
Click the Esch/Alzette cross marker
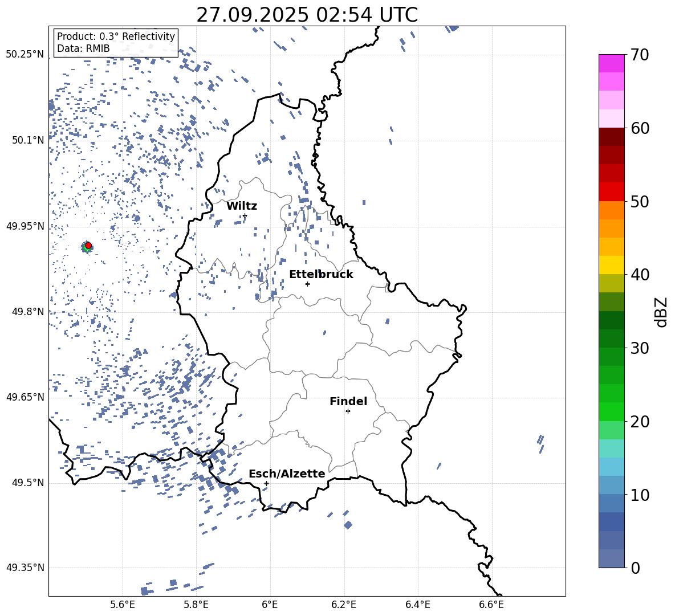click(266, 483)
